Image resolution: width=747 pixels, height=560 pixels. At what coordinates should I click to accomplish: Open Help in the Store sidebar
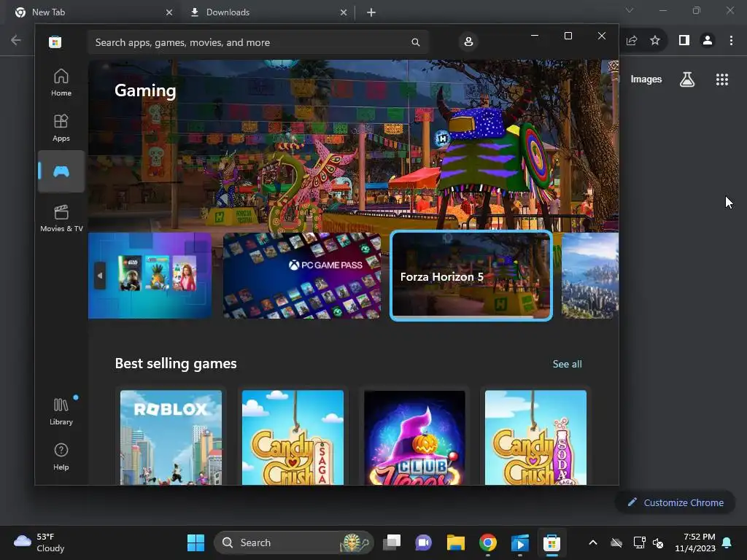(x=61, y=456)
